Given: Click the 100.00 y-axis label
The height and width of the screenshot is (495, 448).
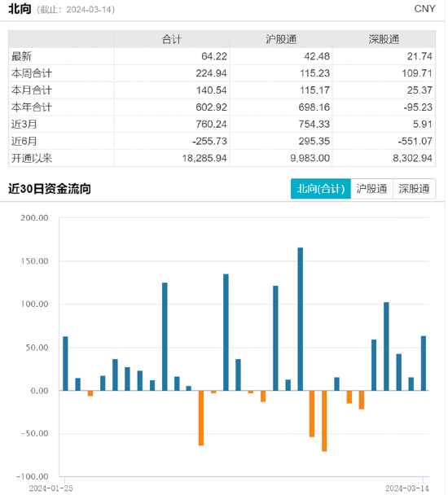Looking at the screenshot, I should (35, 304).
